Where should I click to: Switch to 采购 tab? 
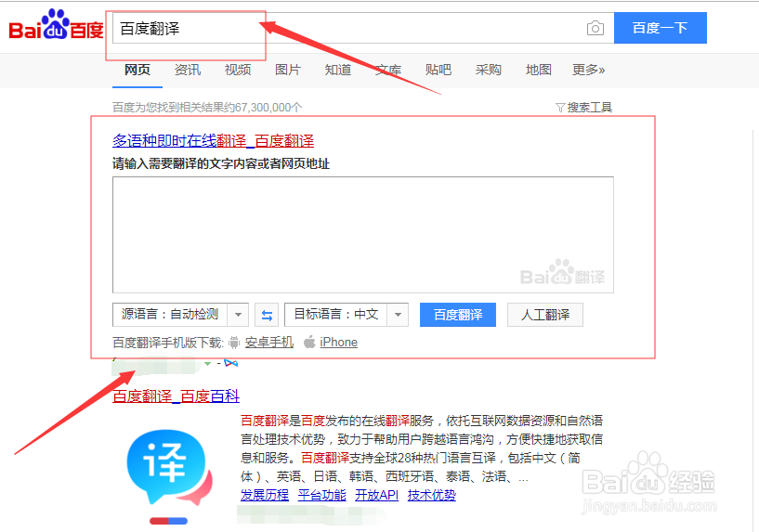coord(489,71)
